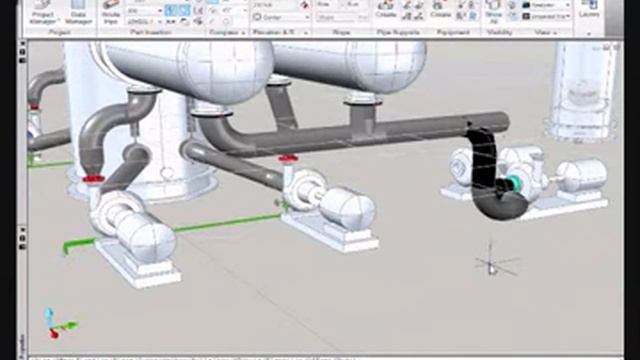Open the saved view dropdown in View panel
Viewport: 640px width, 360px height.
pos(546,16)
